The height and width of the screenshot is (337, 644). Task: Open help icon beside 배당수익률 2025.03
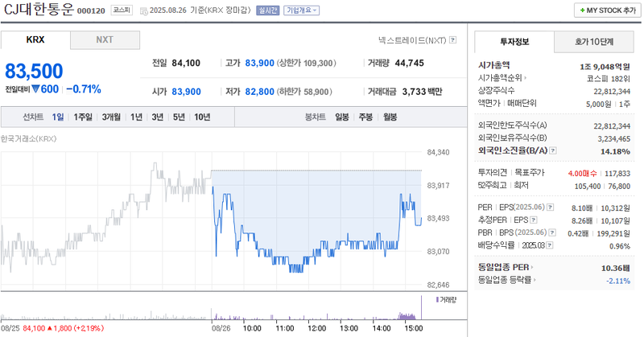(x=550, y=245)
